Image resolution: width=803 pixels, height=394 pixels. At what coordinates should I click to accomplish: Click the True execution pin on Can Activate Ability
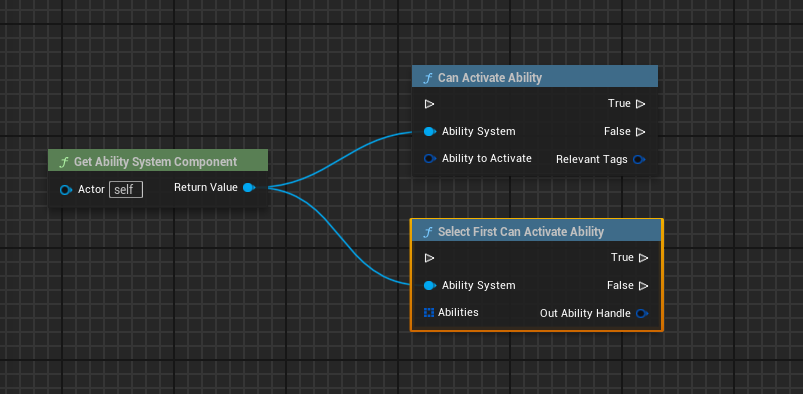point(640,104)
